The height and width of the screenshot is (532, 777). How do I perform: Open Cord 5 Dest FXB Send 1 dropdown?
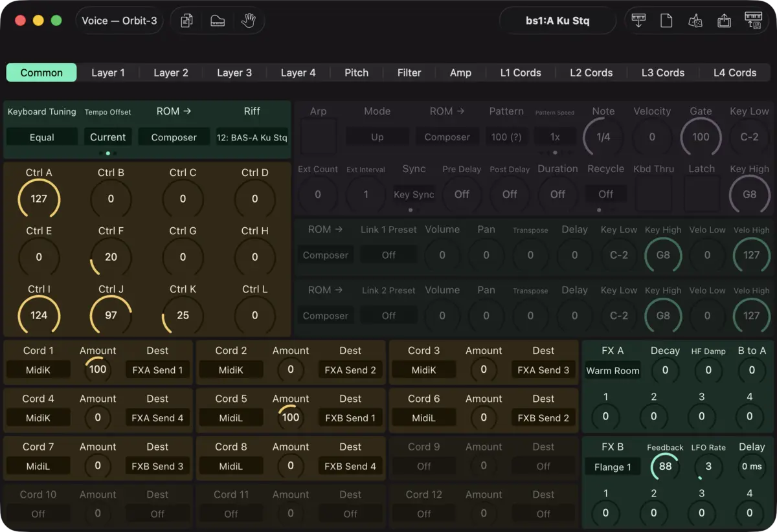point(350,418)
